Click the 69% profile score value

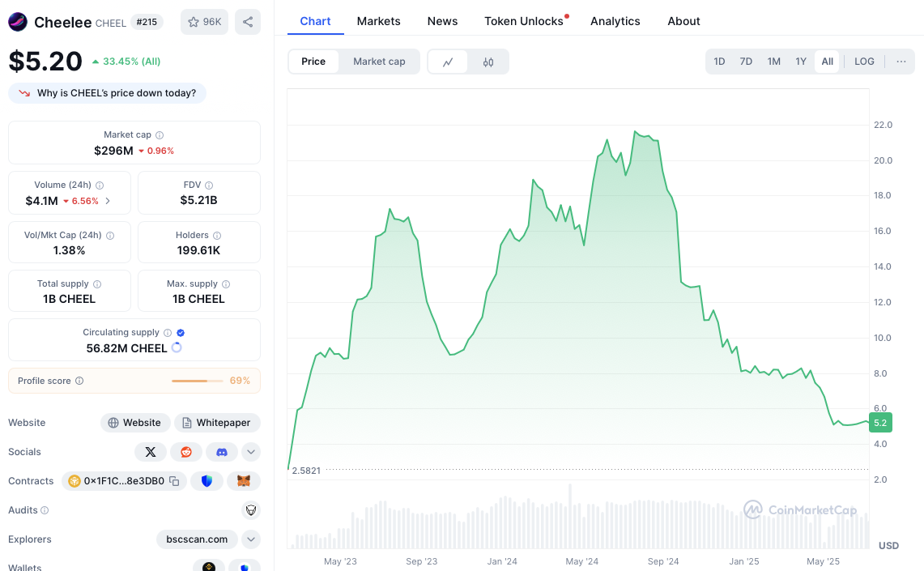[240, 381]
